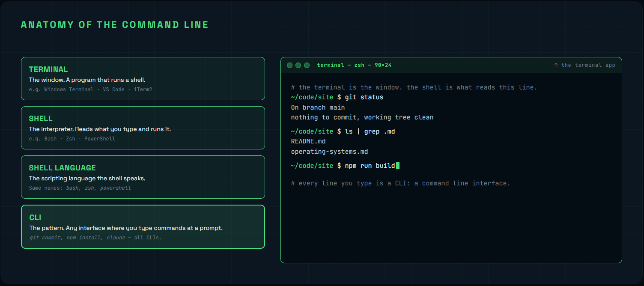The width and height of the screenshot is (644, 286).
Task: Select the SHELL card
Action: click(143, 128)
